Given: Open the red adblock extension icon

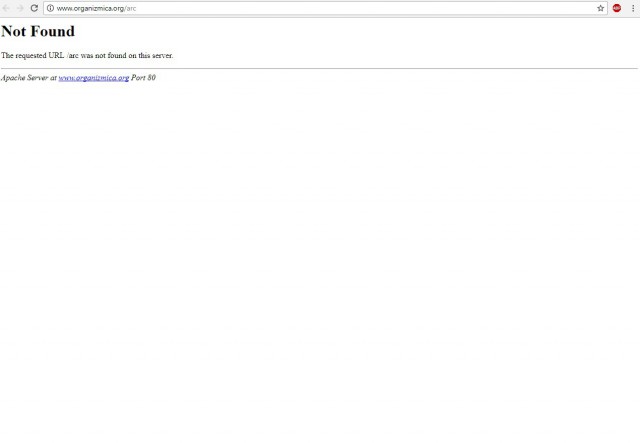Looking at the screenshot, I should 617,8.
